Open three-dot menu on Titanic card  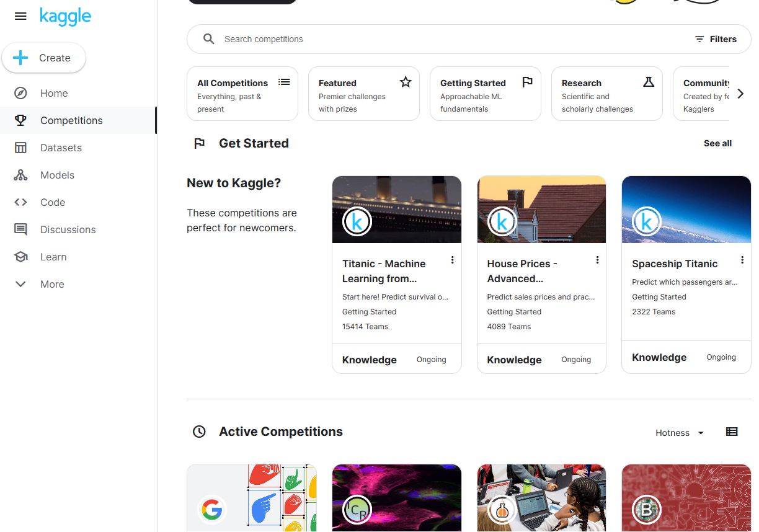pos(452,260)
